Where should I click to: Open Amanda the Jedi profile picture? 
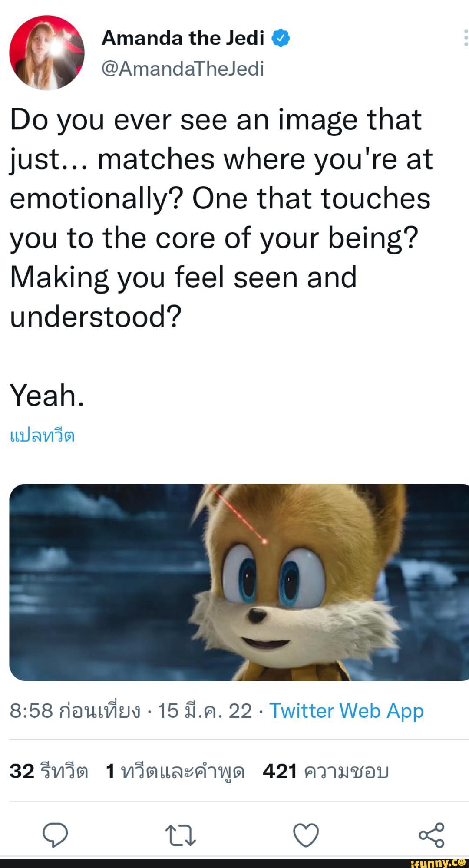point(47,53)
